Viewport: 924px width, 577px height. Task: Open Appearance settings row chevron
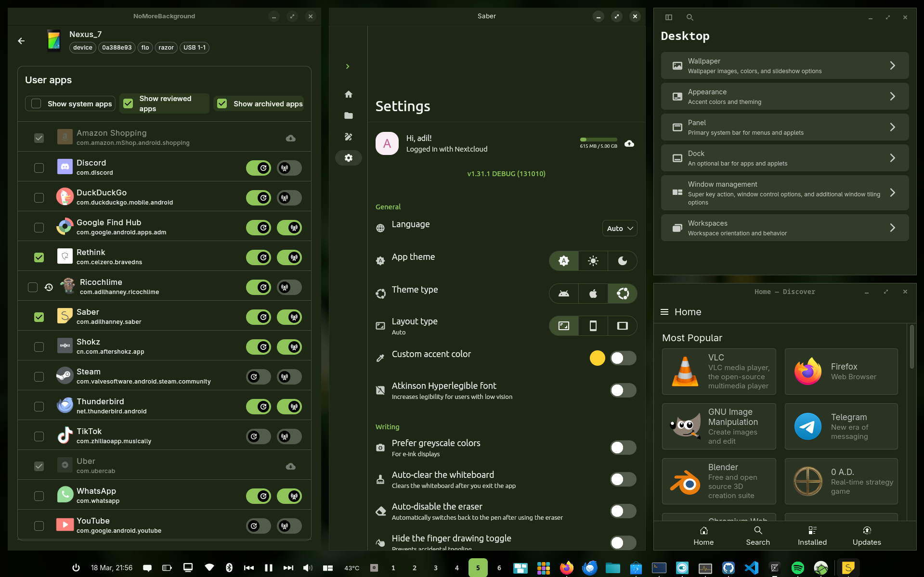point(892,96)
